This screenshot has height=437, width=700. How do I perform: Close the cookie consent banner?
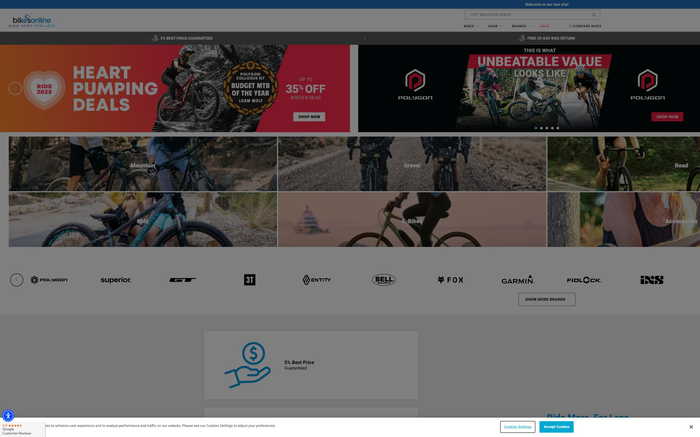click(691, 427)
